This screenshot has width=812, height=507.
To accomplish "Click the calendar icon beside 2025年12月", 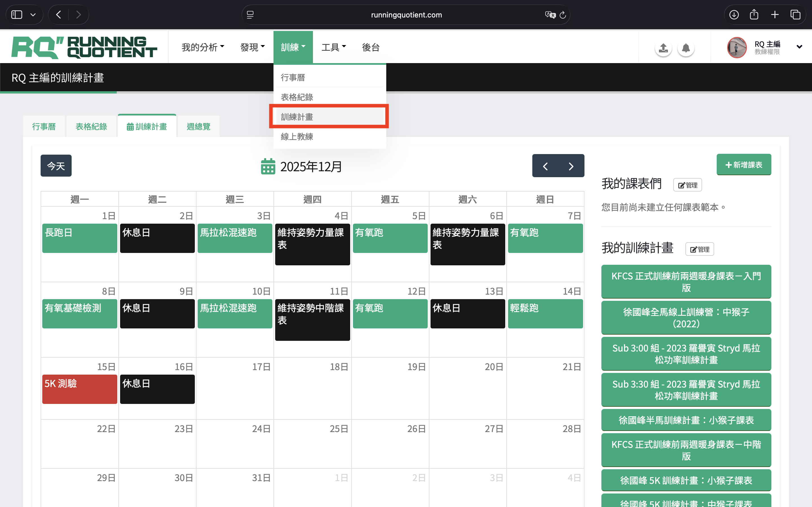I will 268,166.
